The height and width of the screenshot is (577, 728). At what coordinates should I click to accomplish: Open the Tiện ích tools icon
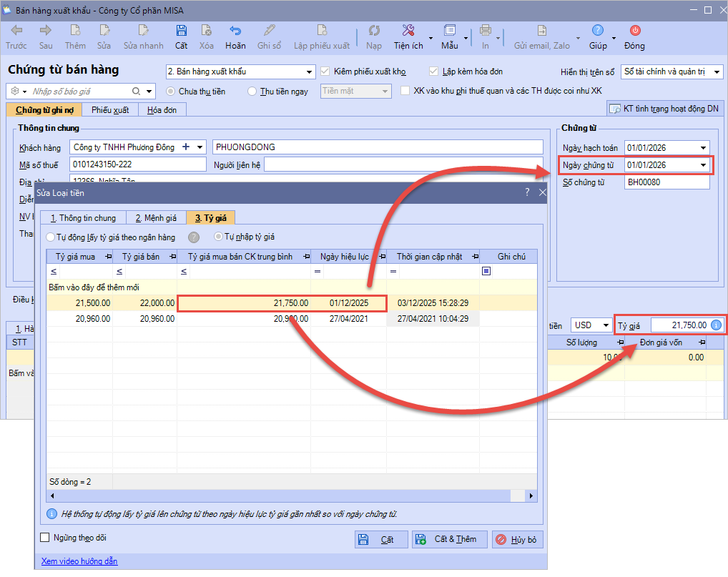pyautogui.click(x=408, y=31)
